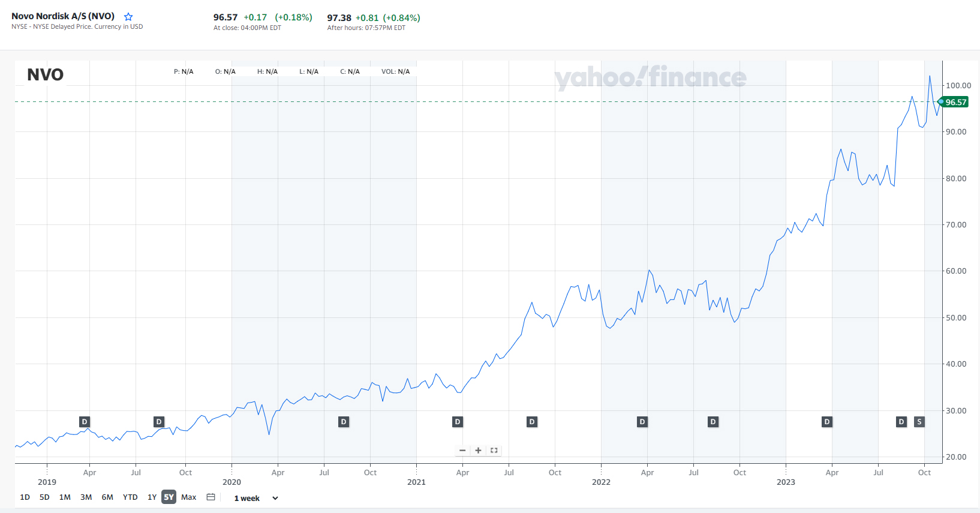The width and height of the screenshot is (980, 513).
Task: Click the O: N/A open readout
Action: (226, 71)
